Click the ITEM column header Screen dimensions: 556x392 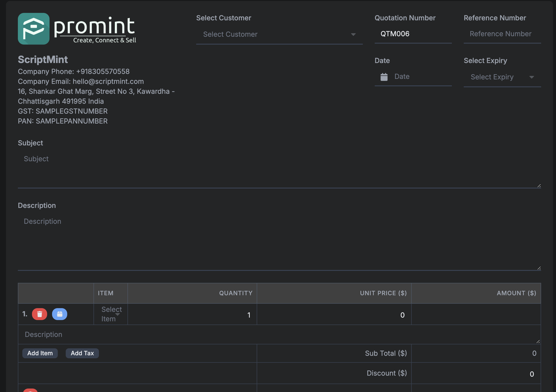tap(106, 293)
